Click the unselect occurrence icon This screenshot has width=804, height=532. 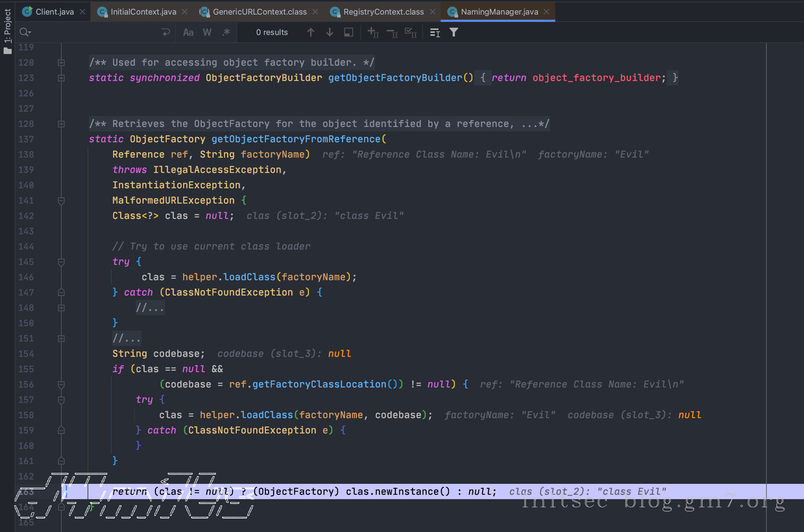(392, 32)
